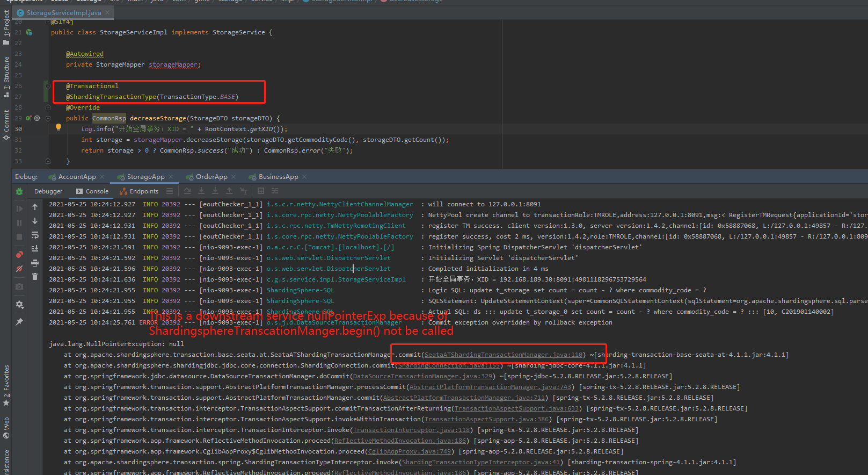Viewport: 868px width, 475px height.
Task: Close the StorageApp debug tab
Action: click(x=171, y=177)
